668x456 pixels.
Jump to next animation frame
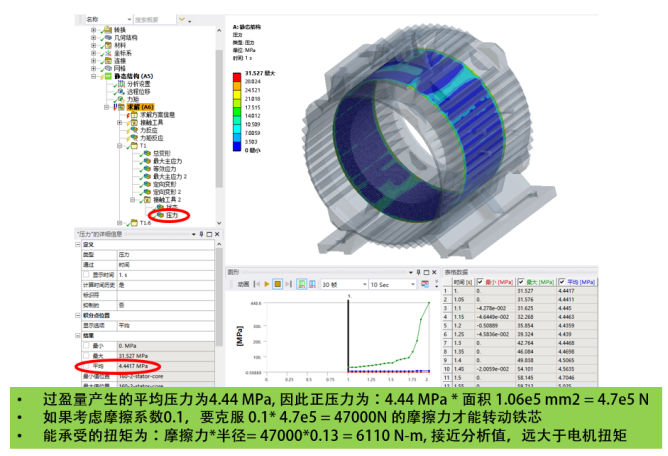click(288, 284)
